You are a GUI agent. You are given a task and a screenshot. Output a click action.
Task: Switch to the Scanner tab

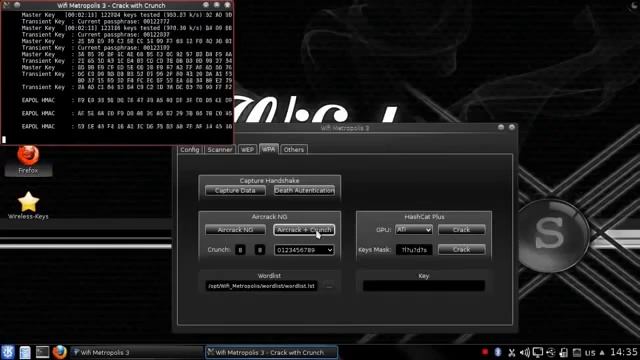coord(220,149)
